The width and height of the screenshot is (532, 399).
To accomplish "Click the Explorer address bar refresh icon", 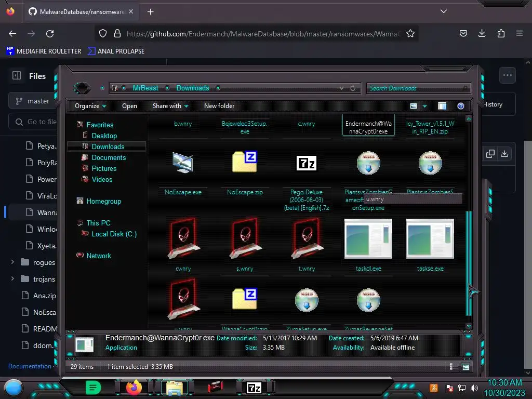I will 353,88.
